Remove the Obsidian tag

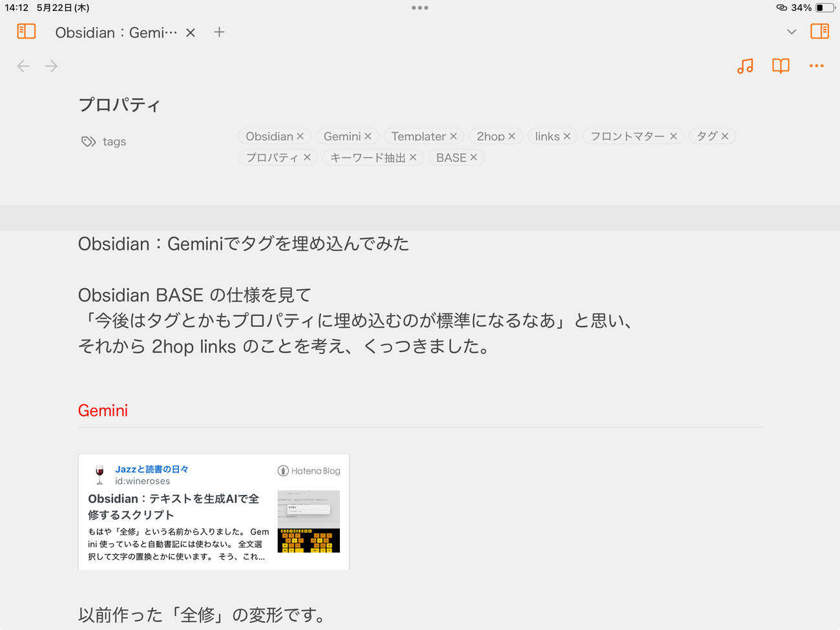tap(300, 136)
